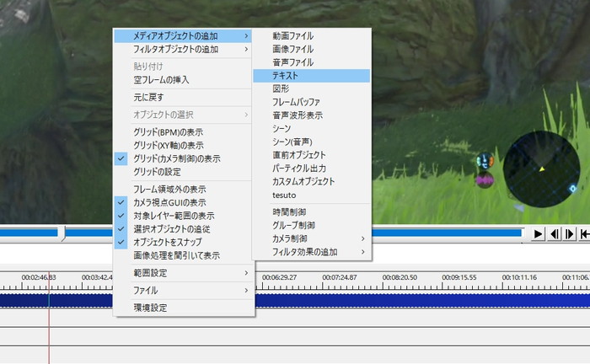Step forward one frame
590x364 pixels.
(570, 234)
